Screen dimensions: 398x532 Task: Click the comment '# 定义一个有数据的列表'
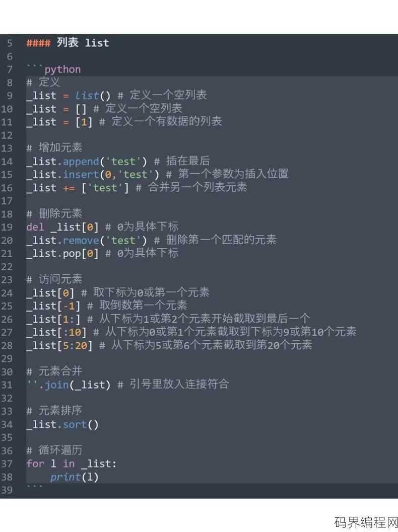pos(160,121)
